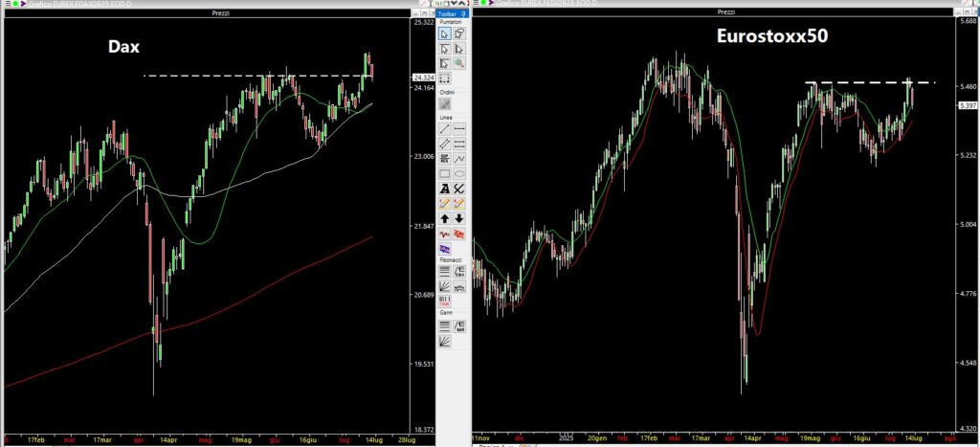The image size is (980, 447).
Task: Click the Dax price label 24.324
Action: click(x=422, y=77)
